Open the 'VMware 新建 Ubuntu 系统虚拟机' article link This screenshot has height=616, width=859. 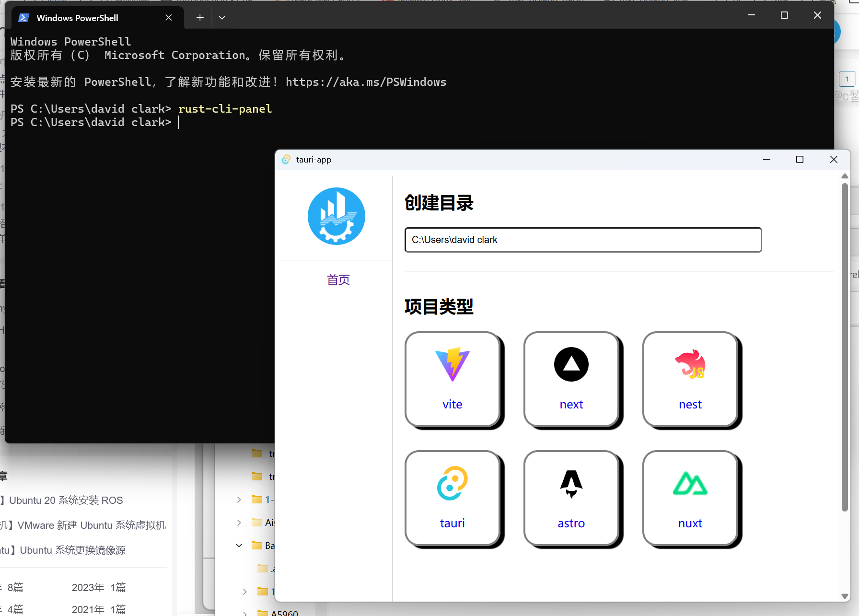pos(92,525)
